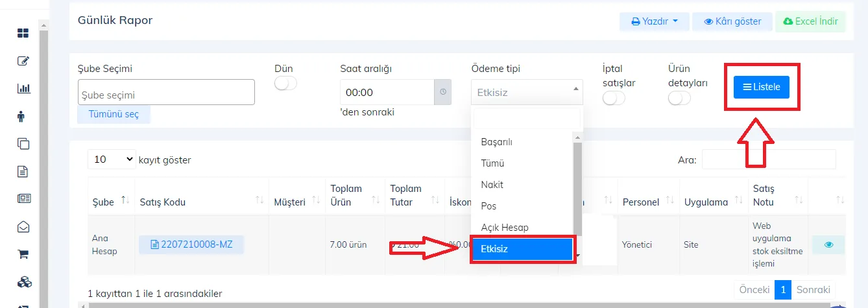Image resolution: width=868 pixels, height=308 pixels.
Task: Click the Saat aralığı time field
Action: pos(387,92)
